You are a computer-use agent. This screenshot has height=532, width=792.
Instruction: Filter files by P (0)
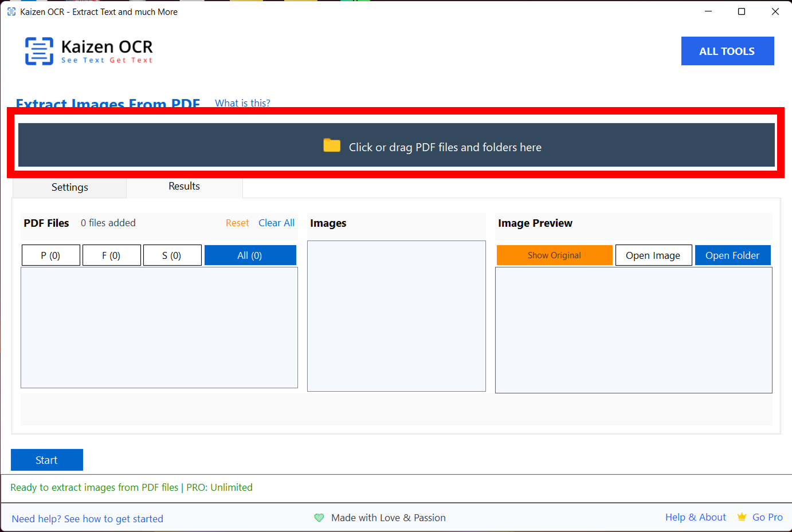pyautogui.click(x=51, y=255)
